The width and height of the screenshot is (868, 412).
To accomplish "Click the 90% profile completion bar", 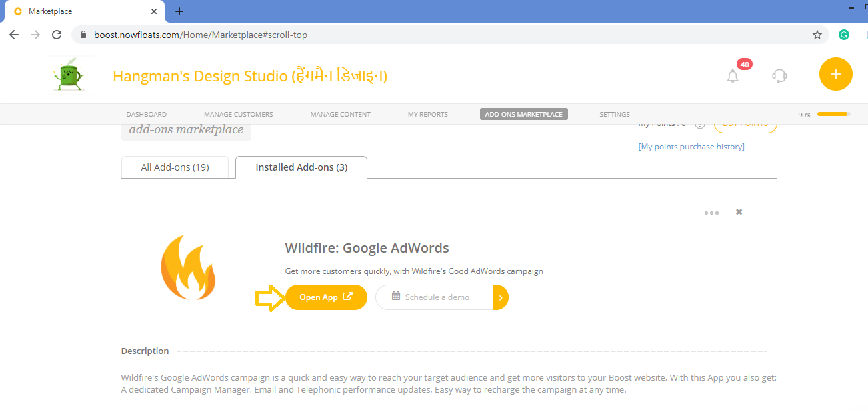I will click(x=833, y=114).
